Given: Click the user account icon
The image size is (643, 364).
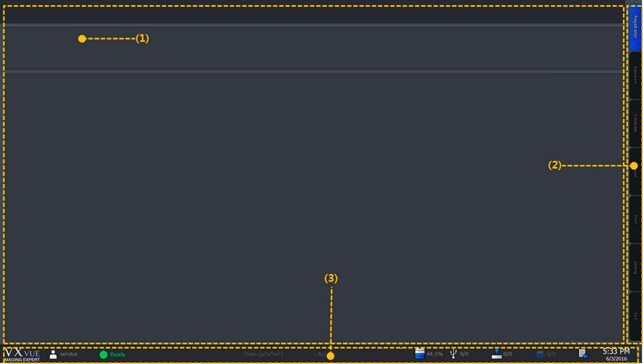Looking at the screenshot, I should pos(53,354).
